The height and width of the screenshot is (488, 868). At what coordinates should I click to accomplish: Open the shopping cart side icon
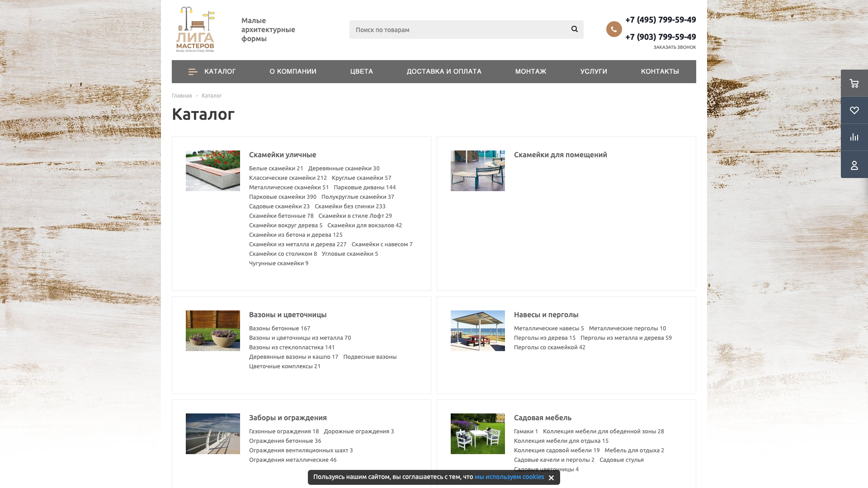pyautogui.click(x=854, y=83)
